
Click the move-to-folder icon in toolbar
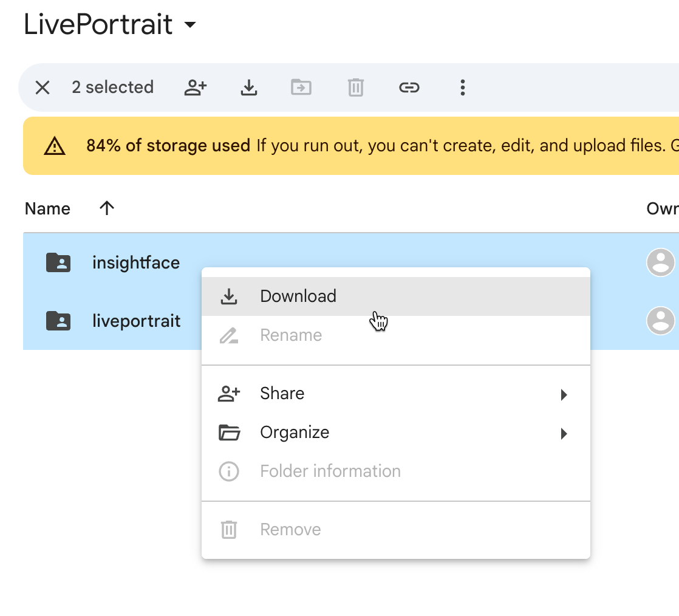(301, 87)
